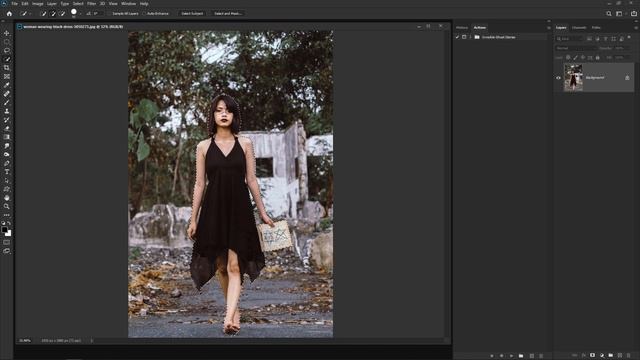Select the Frame tool
The width and height of the screenshot is (640, 360).
coord(7,76)
